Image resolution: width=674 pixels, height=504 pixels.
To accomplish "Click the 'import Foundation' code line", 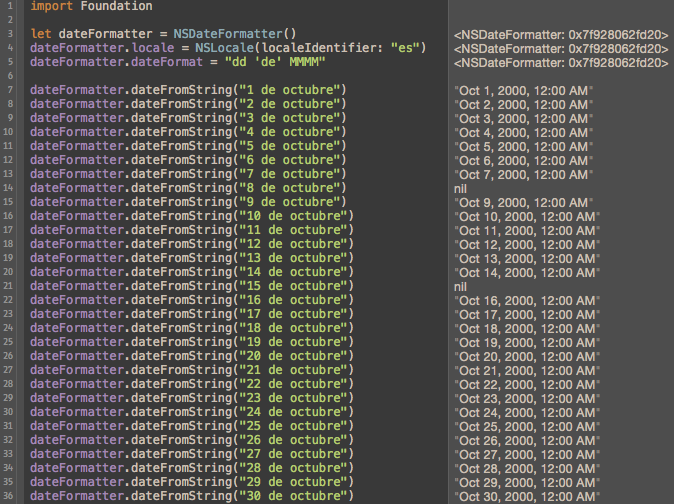I will tap(91, 6).
